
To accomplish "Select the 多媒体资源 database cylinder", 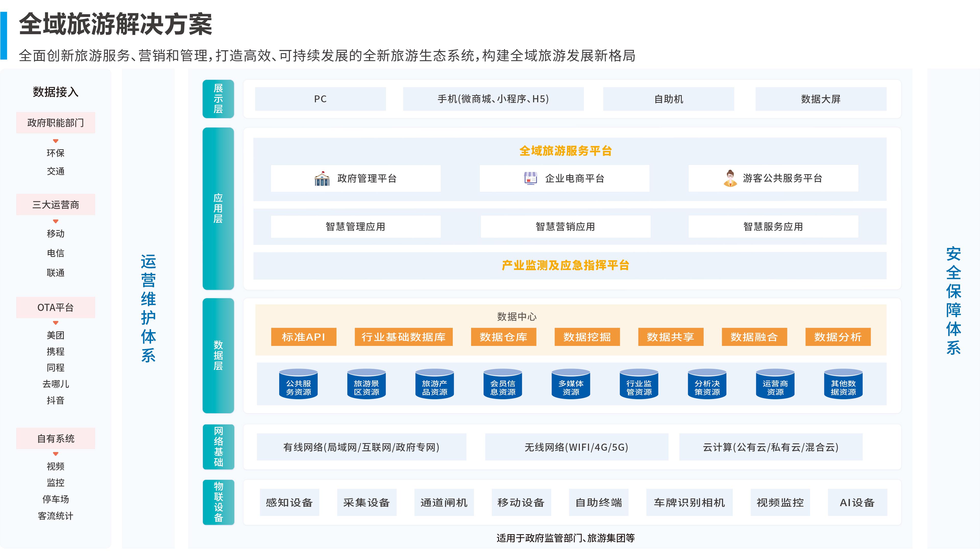I will pos(571,384).
